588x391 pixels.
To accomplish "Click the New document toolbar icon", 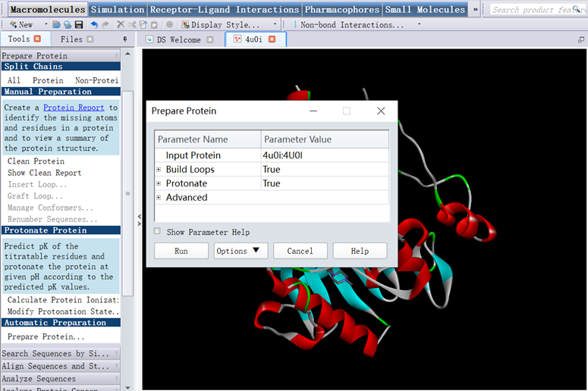I will click(x=20, y=25).
